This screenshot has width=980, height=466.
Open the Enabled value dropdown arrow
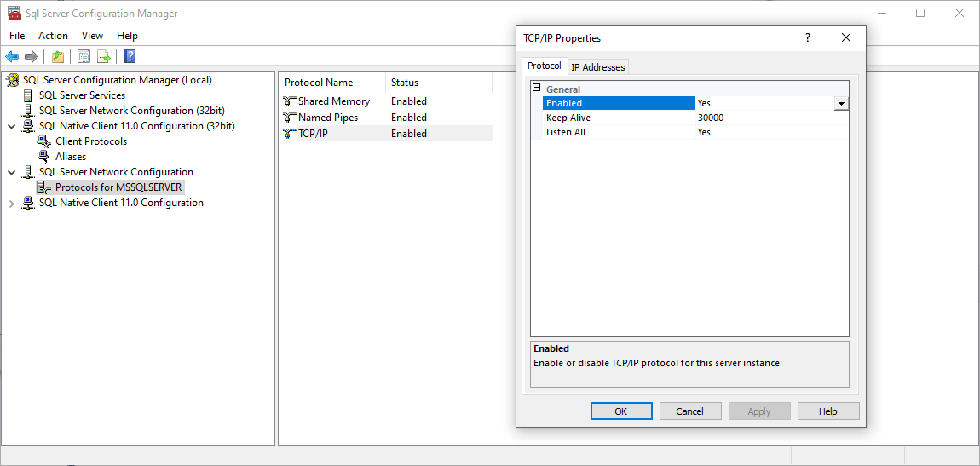pyautogui.click(x=841, y=103)
